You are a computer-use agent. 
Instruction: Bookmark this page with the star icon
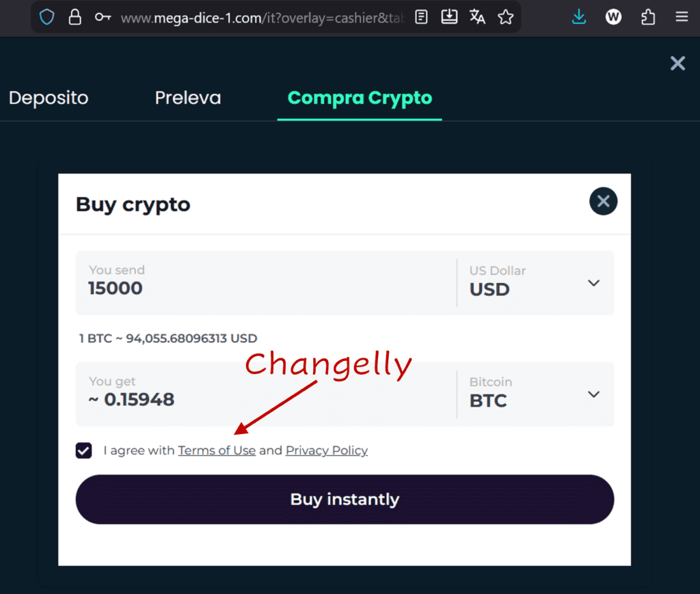(506, 17)
